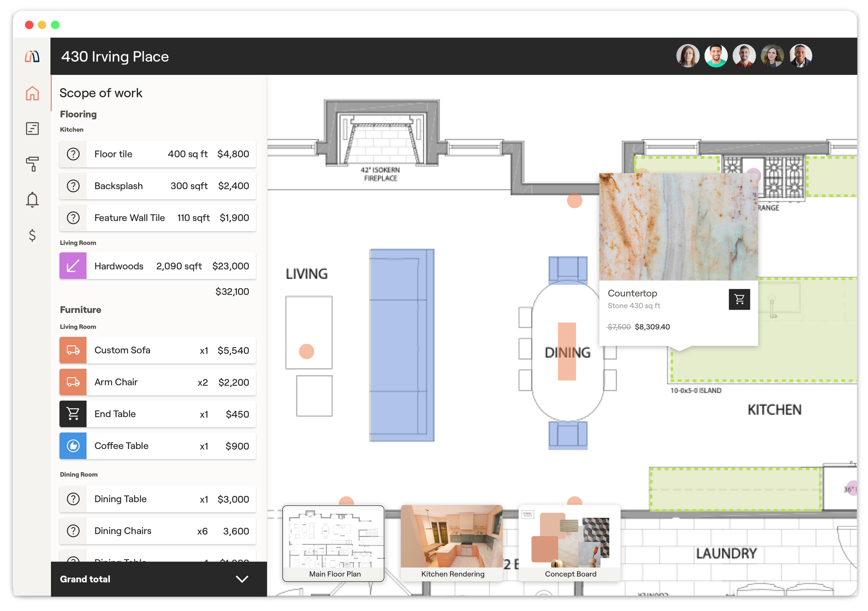
Task: Toggle the question mark status on Floor tile
Action: click(x=73, y=154)
